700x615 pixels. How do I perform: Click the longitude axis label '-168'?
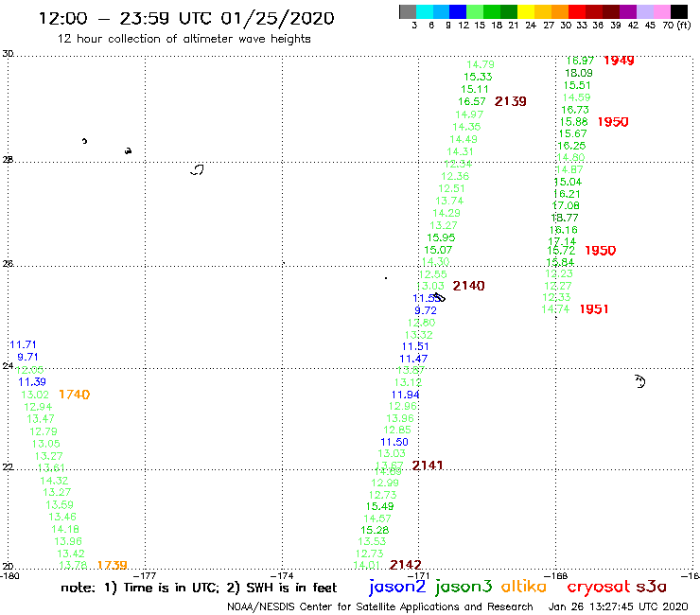click(x=557, y=575)
